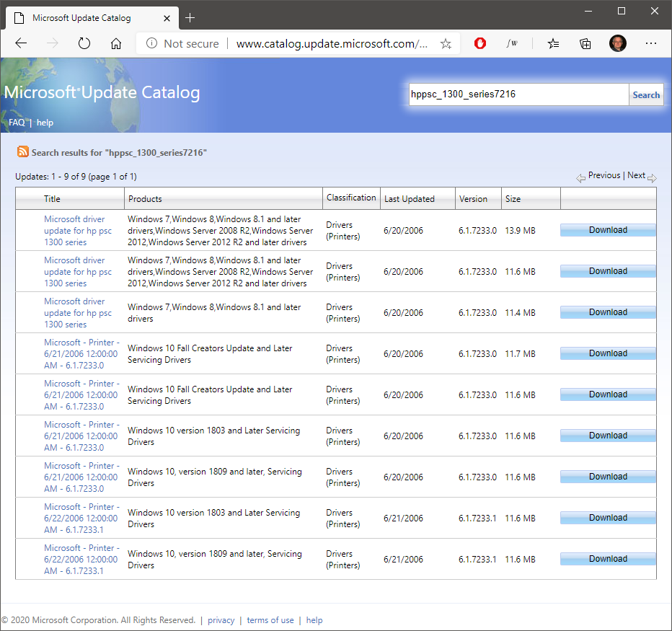Screen dimensions: 672x631
Task: Open the 11.4 MB hp psc 1300 title link
Action: [x=78, y=313]
